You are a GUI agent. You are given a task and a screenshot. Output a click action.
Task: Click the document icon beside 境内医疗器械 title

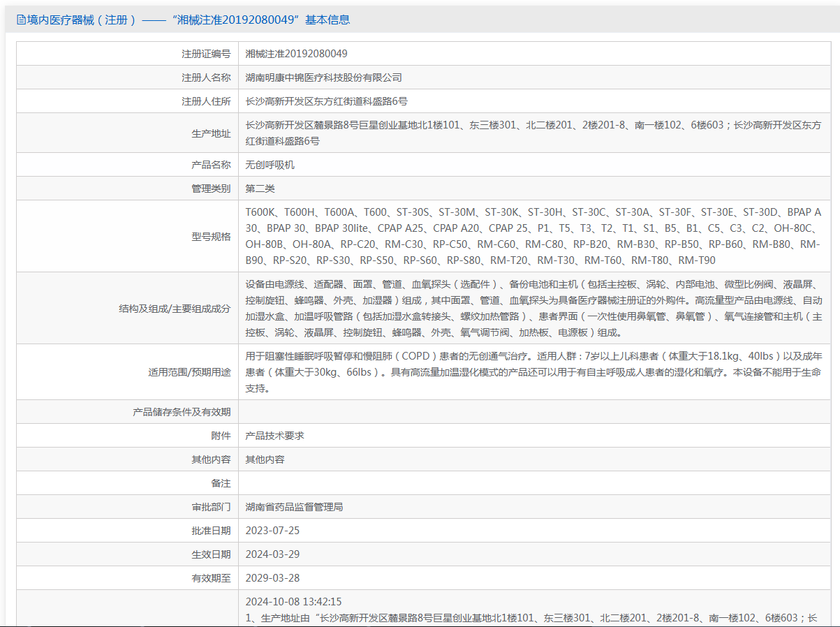20,20
